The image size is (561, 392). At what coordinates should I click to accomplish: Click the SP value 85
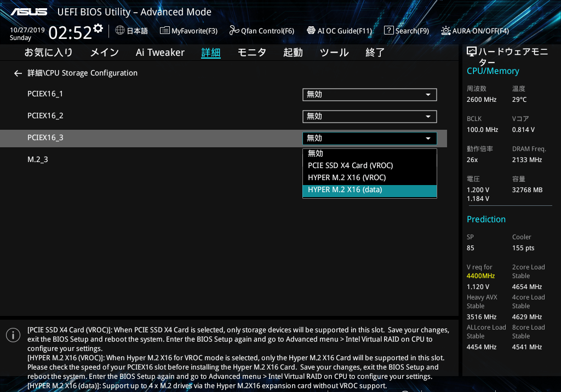(x=470, y=248)
